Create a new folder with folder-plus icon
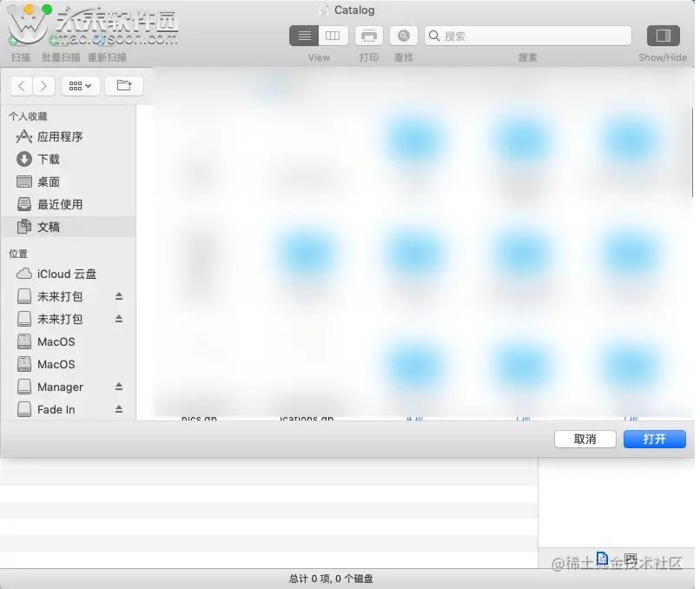The height and width of the screenshot is (589, 700). click(x=124, y=86)
